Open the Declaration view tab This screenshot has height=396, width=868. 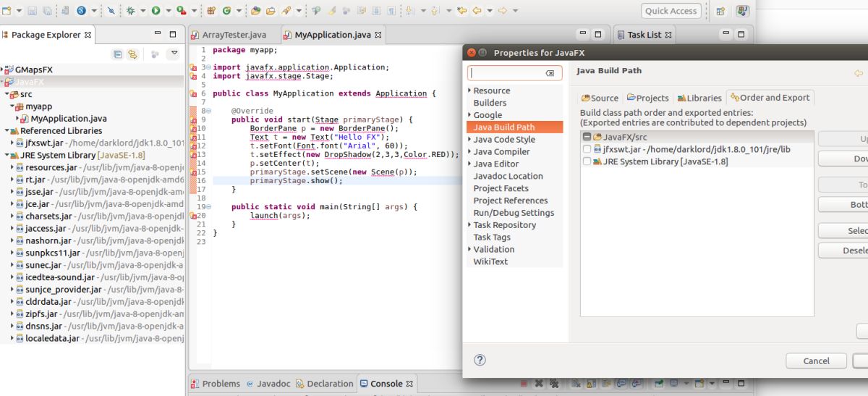pos(325,384)
